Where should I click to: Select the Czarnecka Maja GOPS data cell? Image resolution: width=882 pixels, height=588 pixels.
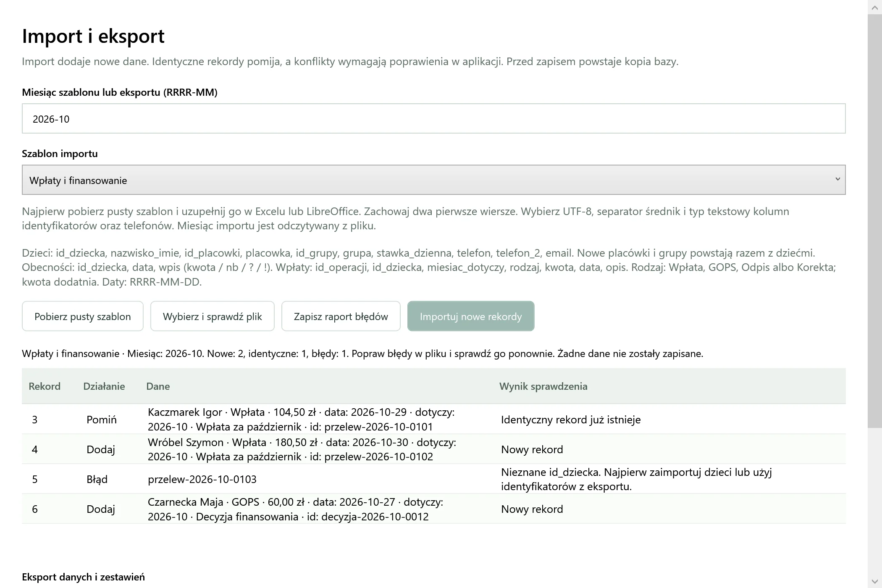(295, 509)
